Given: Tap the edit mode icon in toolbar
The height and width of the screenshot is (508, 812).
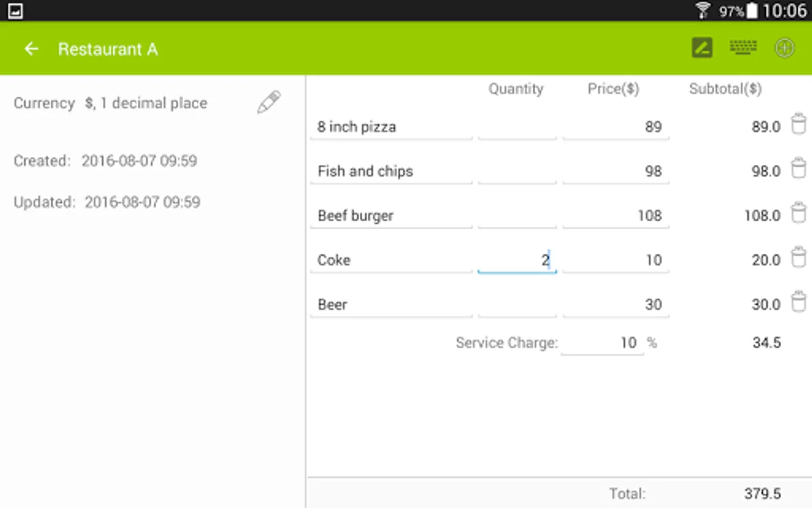Looking at the screenshot, I should [702, 48].
